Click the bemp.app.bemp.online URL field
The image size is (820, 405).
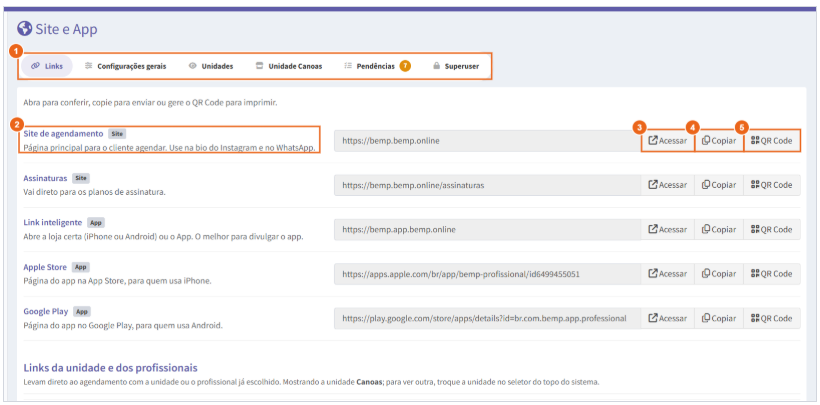tap(487, 229)
